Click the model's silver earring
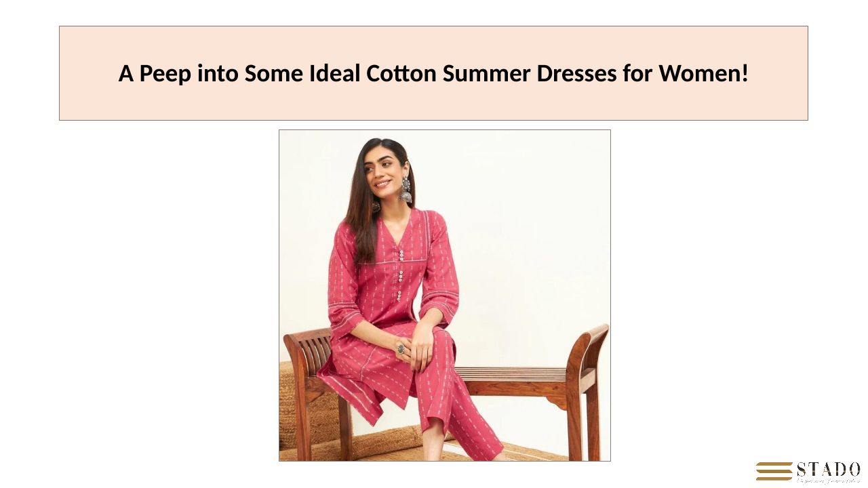Image resolution: width=868 pixels, height=488 pixels. (406, 190)
